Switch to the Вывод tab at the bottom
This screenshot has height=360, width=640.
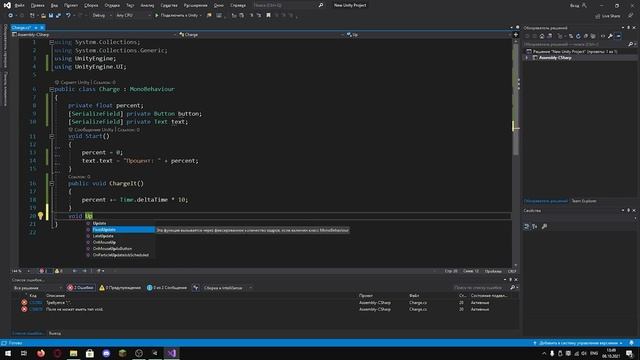55,333
